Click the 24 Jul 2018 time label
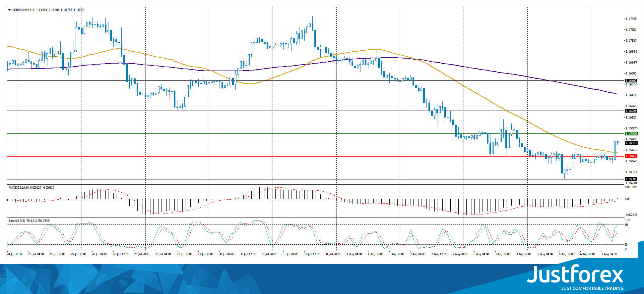The image size is (644, 294). point(14,254)
